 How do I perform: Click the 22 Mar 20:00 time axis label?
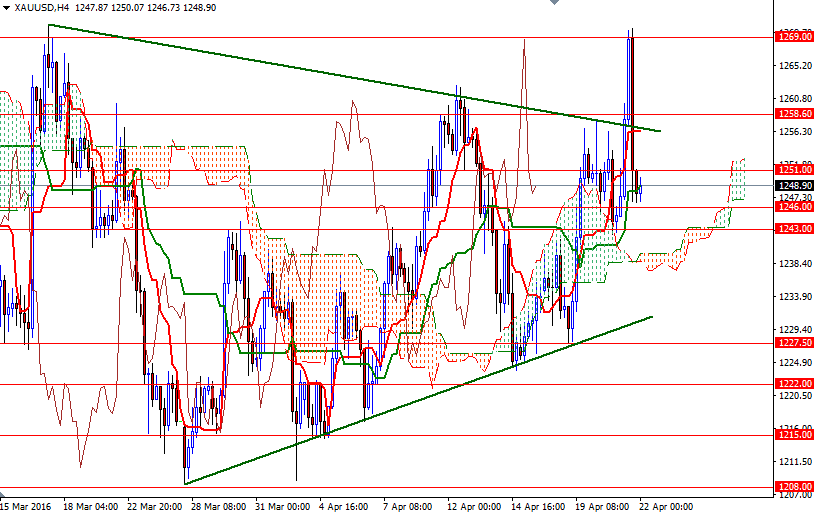coord(155,507)
